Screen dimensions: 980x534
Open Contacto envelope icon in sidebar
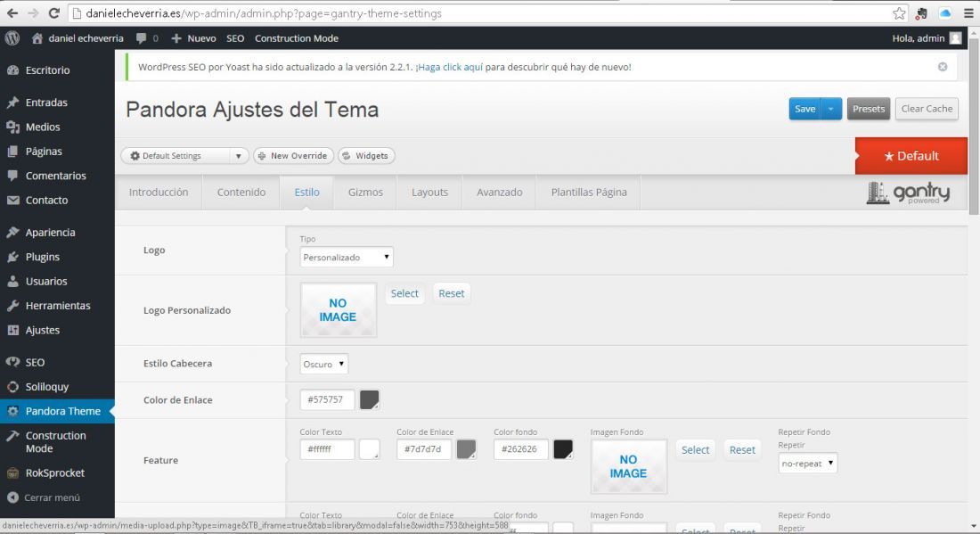(12, 200)
